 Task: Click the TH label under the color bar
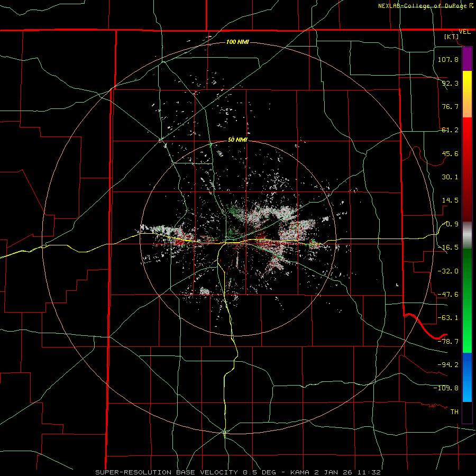(454, 411)
